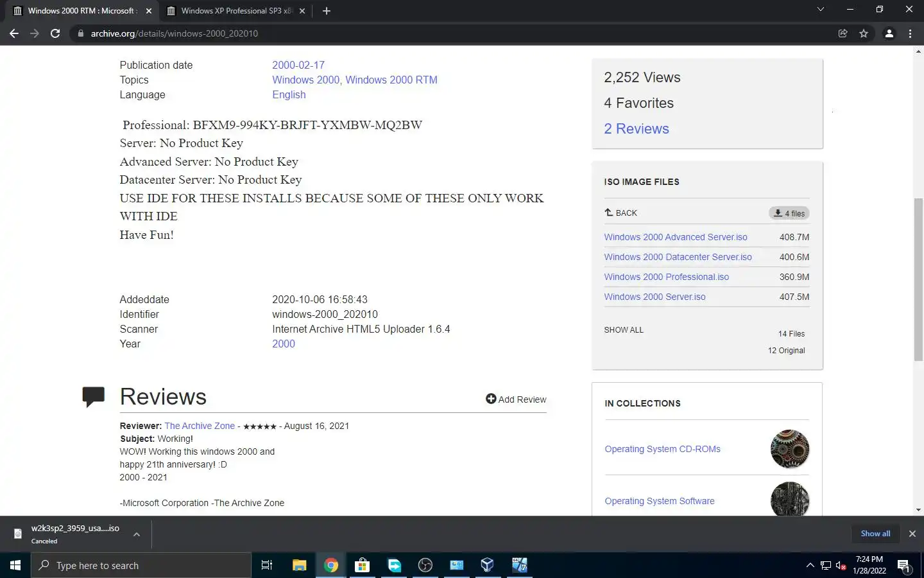Go BACK in the ISO image files list
Viewport: 924px width, 578px height.
[620, 213]
